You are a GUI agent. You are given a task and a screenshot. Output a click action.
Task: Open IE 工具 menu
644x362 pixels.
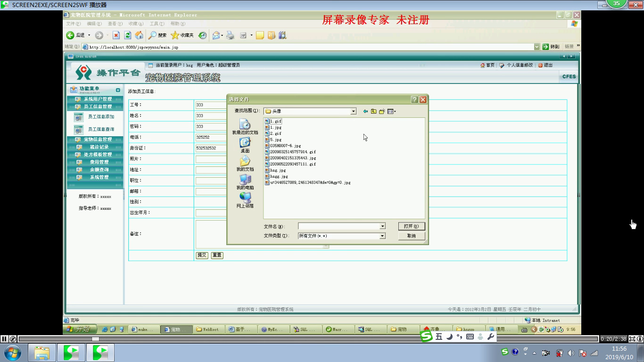[157, 24]
